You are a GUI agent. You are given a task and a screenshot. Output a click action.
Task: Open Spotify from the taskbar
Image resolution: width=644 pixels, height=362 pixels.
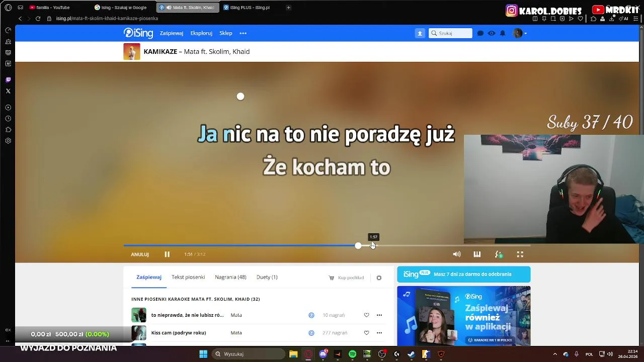pyautogui.click(x=352, y=354)
